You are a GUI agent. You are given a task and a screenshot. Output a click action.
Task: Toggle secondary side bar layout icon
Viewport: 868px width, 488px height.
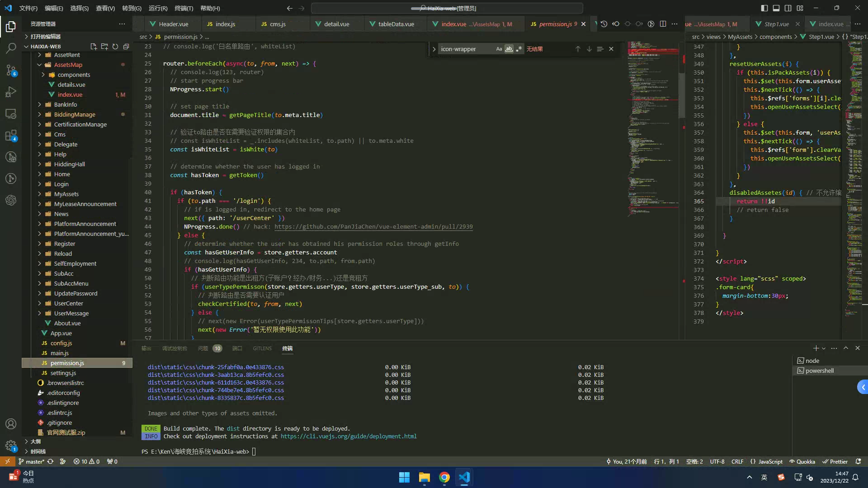(x=788, y=8)
